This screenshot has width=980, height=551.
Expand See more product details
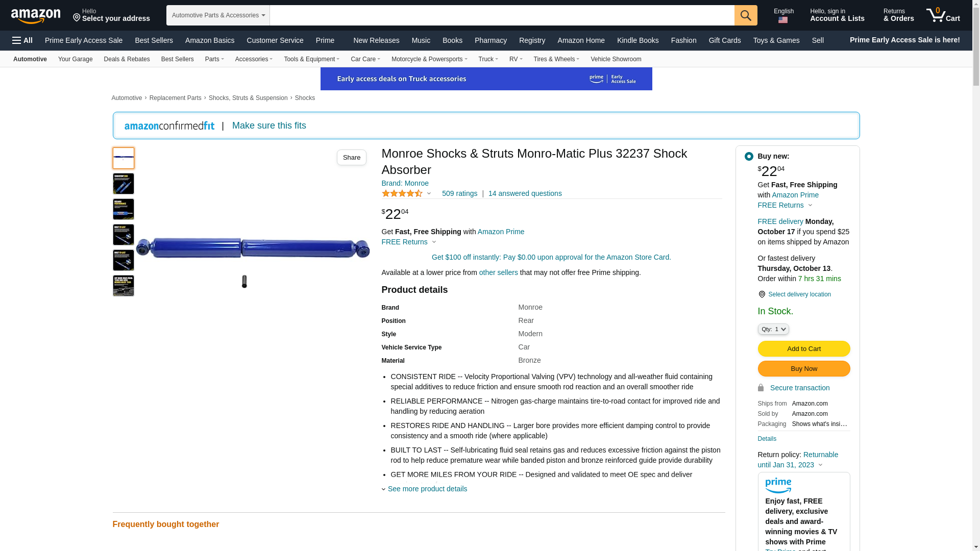pyautogui.click(x=427, y=489)
